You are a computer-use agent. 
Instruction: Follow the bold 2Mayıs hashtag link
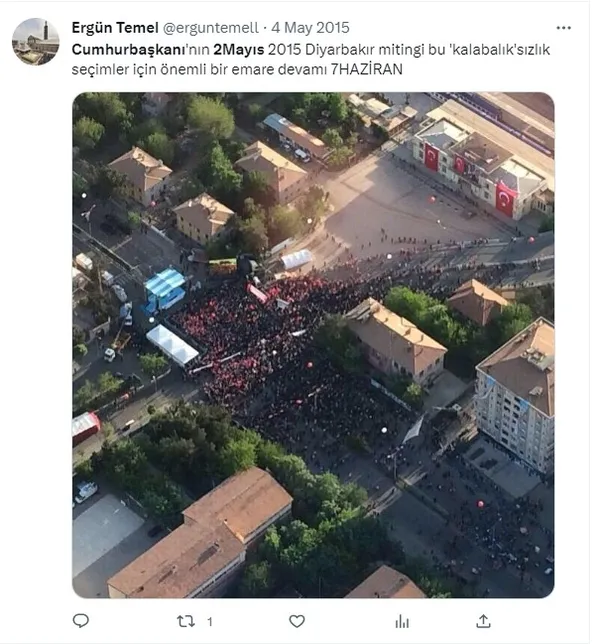pyautogui.click(x=239, y=50)
